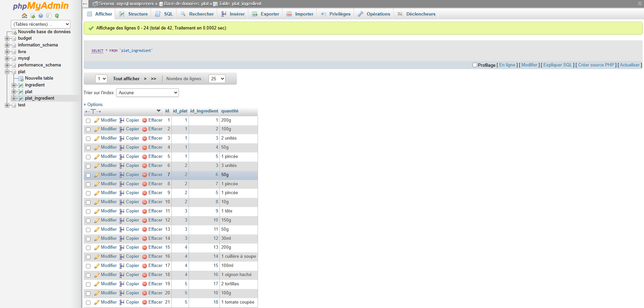Click the Tout afficher button
This screenshot has width=644, height=308.
click(x=126, y=79)
